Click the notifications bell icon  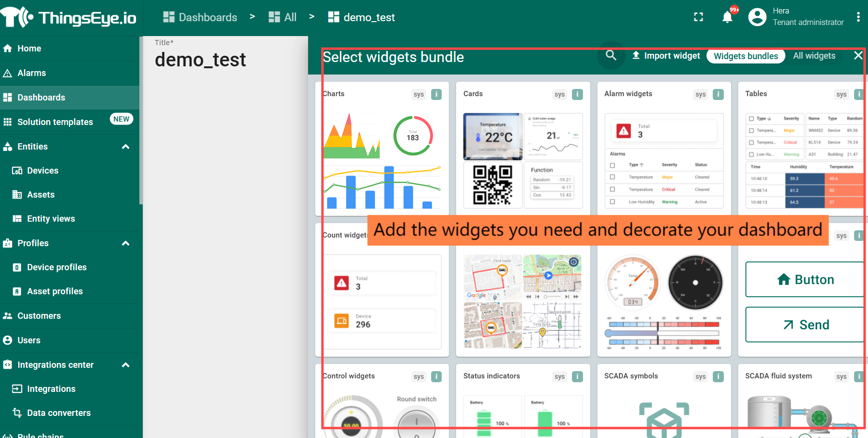[x=727, y=17]
